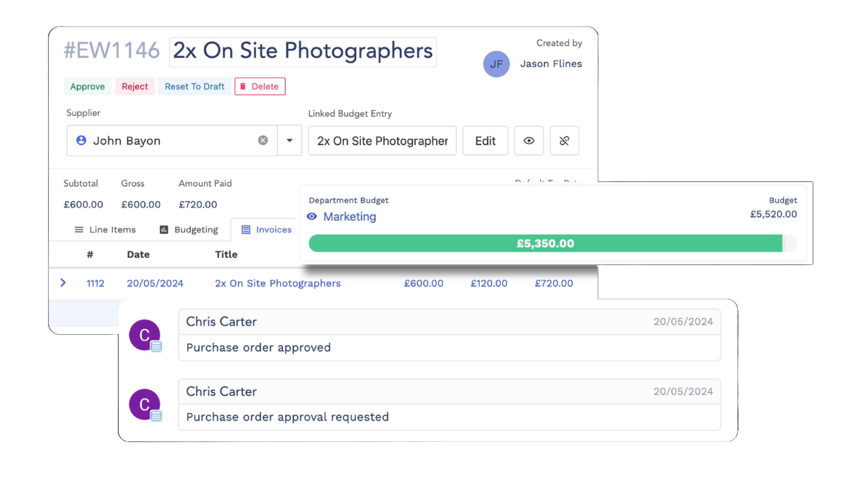The height and width of the screenshot is (488, 868).
Task: Click the trash icon on the Delete button
Action: pos(244,86)
